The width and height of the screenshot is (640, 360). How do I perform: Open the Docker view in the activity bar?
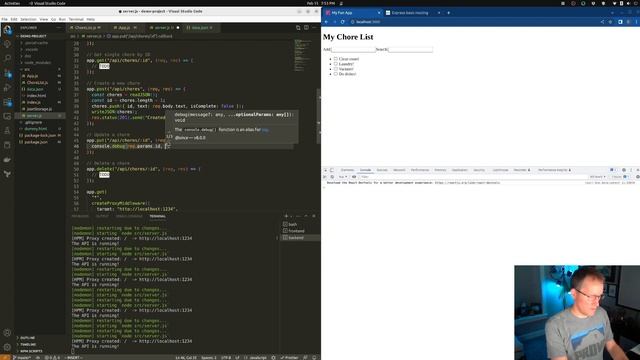(7, 160)
